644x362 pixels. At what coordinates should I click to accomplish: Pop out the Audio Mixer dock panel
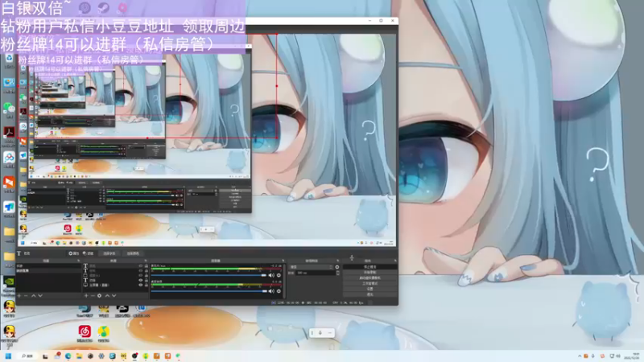(x=283, y=261)
